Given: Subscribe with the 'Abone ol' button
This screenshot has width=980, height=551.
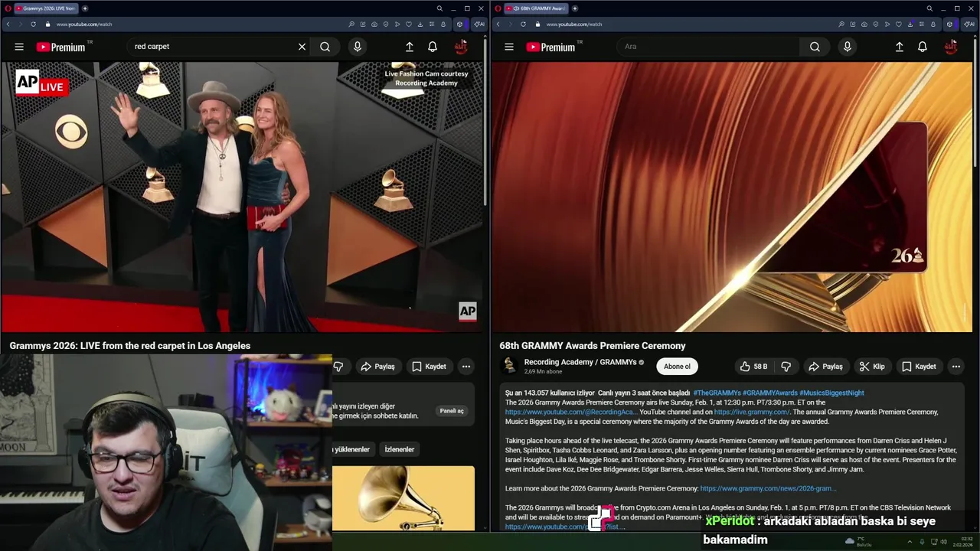Looking at the screenshot, I should (x=677, y=367).
